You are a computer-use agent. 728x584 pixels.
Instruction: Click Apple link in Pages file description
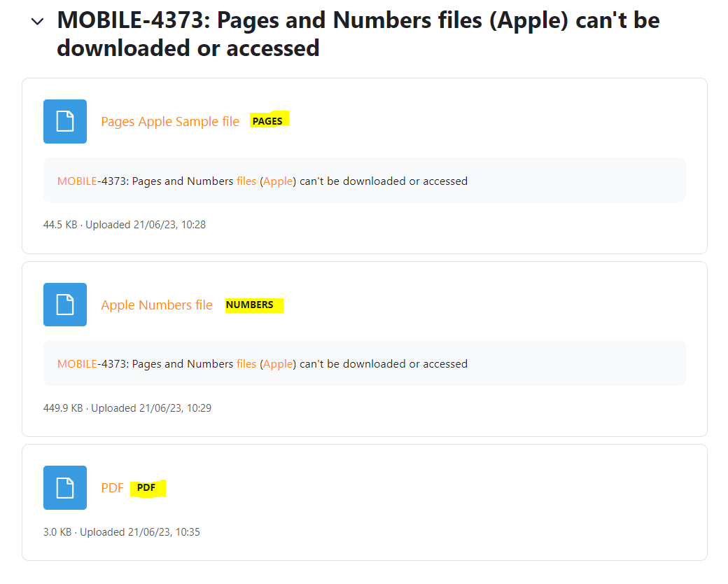(x=278, y=181)
